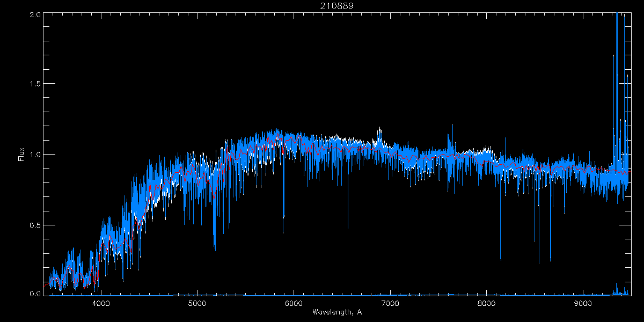Click the 6000 wavelength tick label

(294, 303)
